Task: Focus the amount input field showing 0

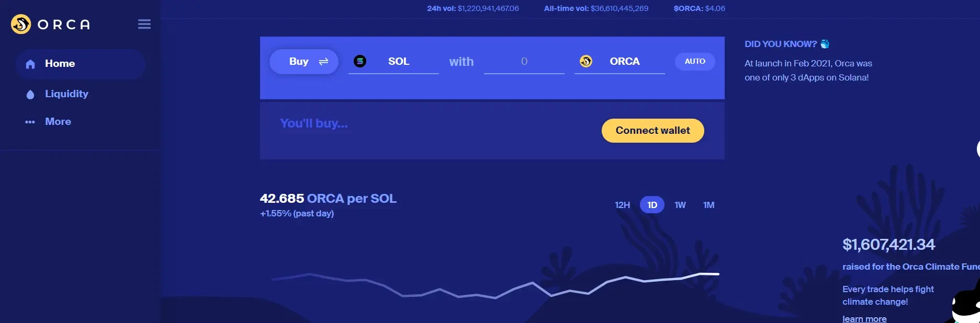Action: click(524, 62)
